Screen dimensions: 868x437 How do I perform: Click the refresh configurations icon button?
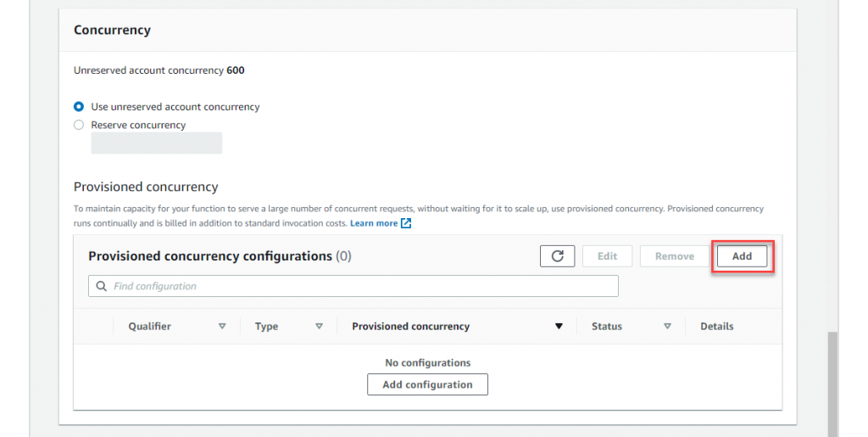point(557,256)
